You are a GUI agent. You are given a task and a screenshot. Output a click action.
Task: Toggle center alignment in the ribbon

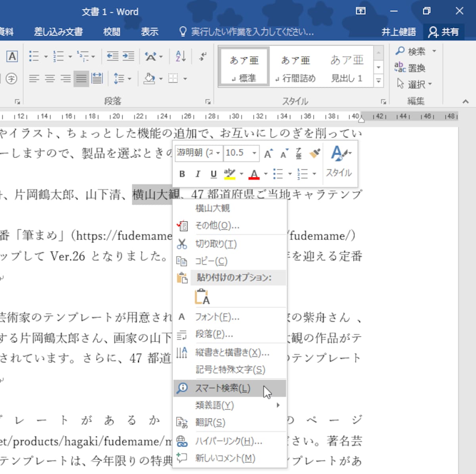coord(50,79)
